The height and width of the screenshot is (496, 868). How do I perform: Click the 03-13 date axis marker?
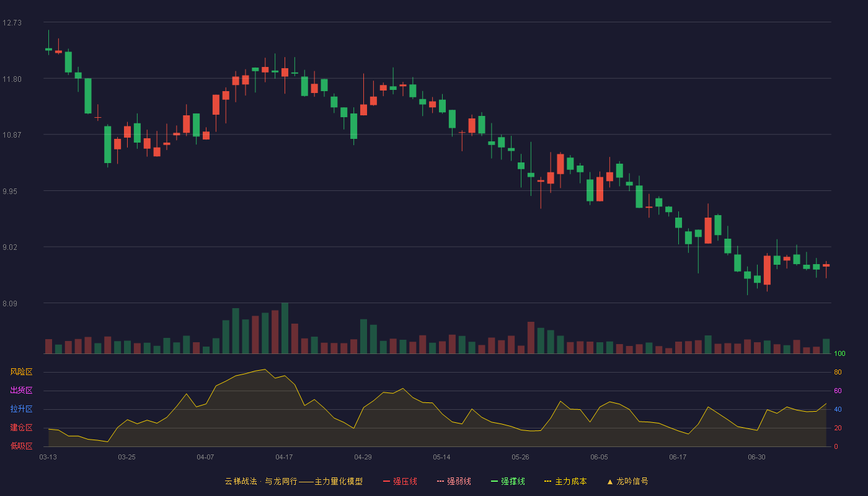coord(48,457)
